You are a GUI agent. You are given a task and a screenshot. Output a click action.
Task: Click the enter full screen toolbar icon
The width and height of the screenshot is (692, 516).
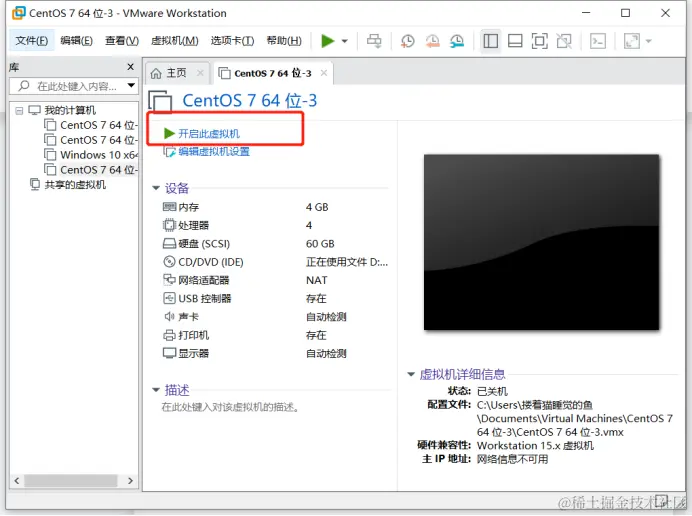[x=539, y=41]
